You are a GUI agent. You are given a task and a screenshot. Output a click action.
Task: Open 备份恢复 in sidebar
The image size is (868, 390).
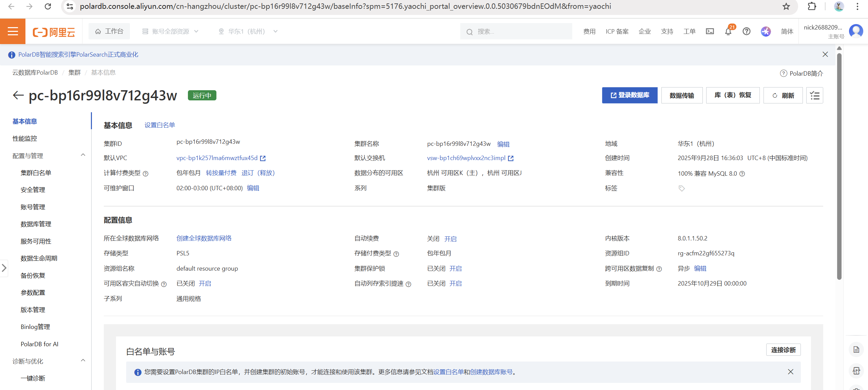click(33, 275)
